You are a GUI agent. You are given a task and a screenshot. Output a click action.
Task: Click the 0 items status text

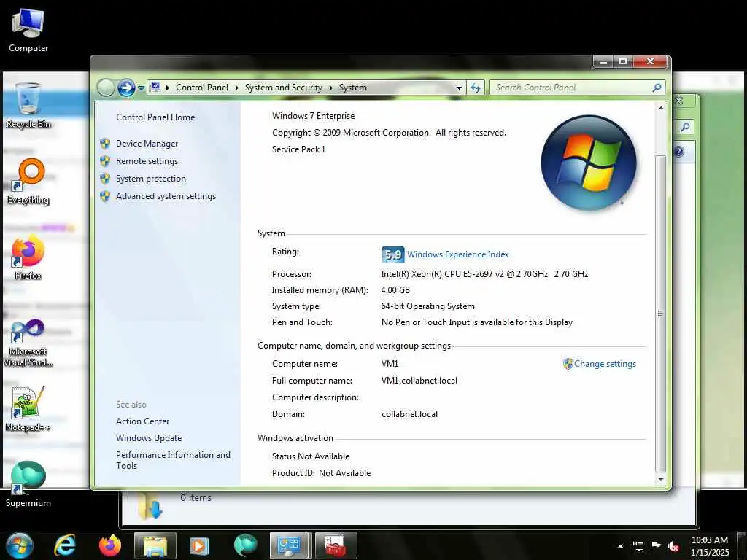(x=196, y=497)
